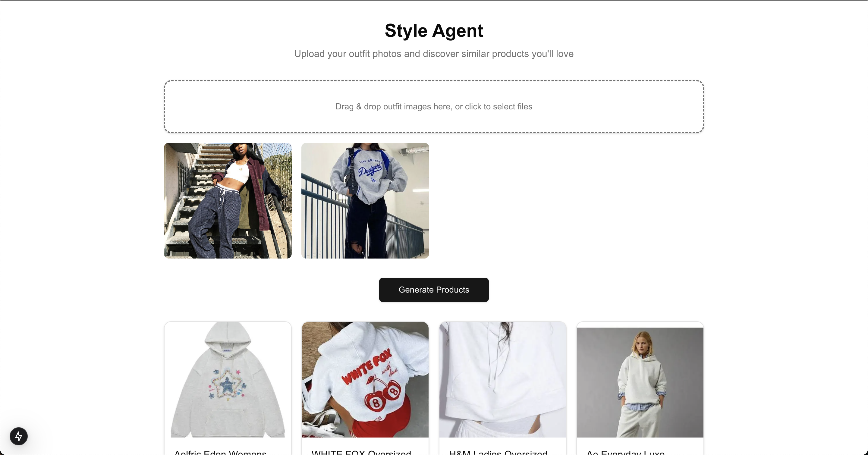868x455 pixels.
Task: Select the Aelfric Eden star hoodie image
Action: (x=228, y=380)
